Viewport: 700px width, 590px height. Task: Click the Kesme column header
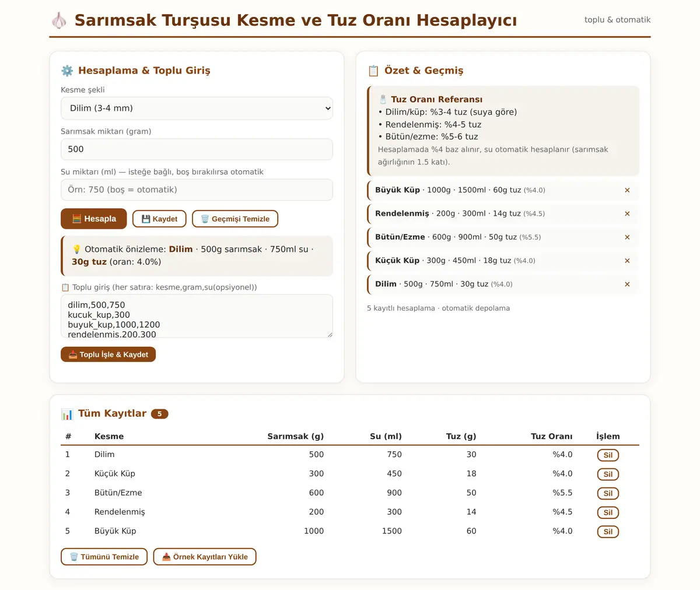pos(109,436)
